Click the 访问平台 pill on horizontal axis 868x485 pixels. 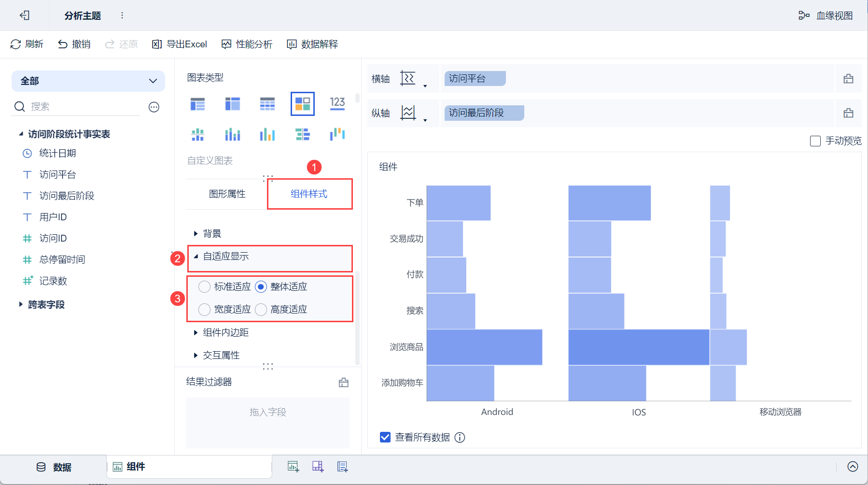(475, 78)
